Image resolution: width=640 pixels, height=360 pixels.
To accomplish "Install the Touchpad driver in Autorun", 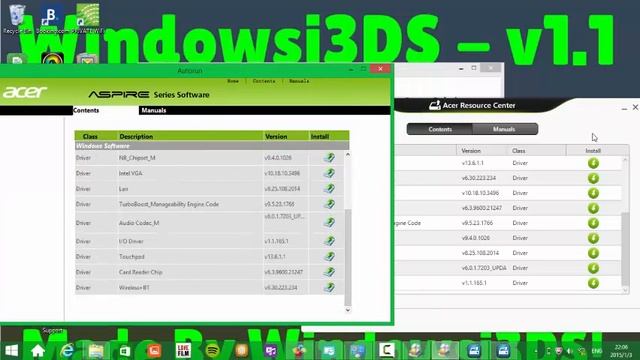I will point(329,256).
